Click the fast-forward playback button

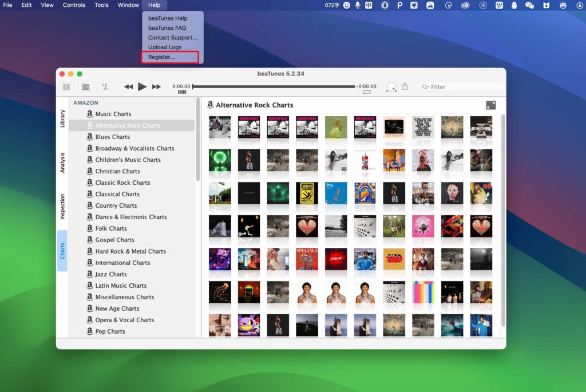pyautogui.click(x=156, y=86)
